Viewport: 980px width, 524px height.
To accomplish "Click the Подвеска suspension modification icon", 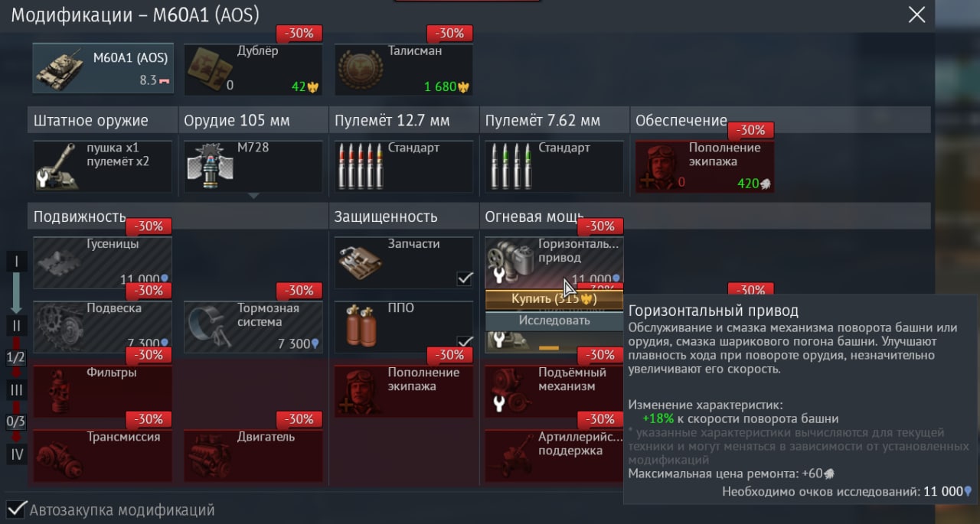I will (x=103, y=327).
